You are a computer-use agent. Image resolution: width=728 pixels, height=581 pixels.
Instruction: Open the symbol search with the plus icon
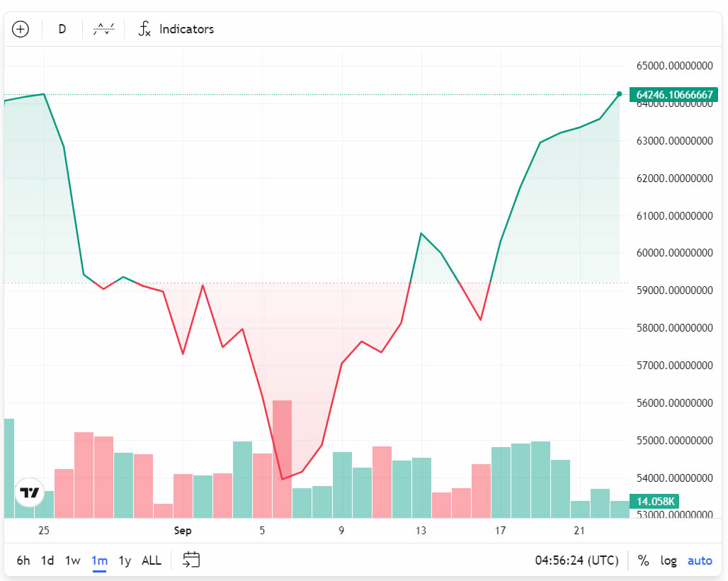[20, 29]
